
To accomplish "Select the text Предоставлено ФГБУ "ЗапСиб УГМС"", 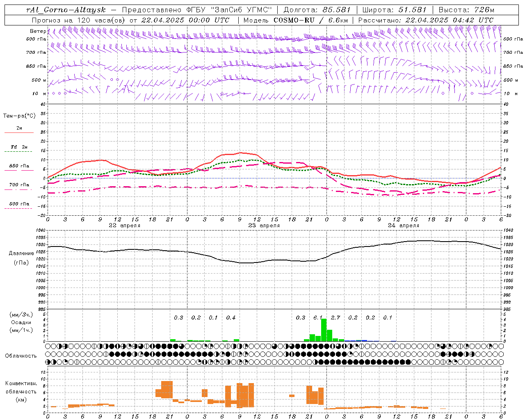I will coord(197,10).
